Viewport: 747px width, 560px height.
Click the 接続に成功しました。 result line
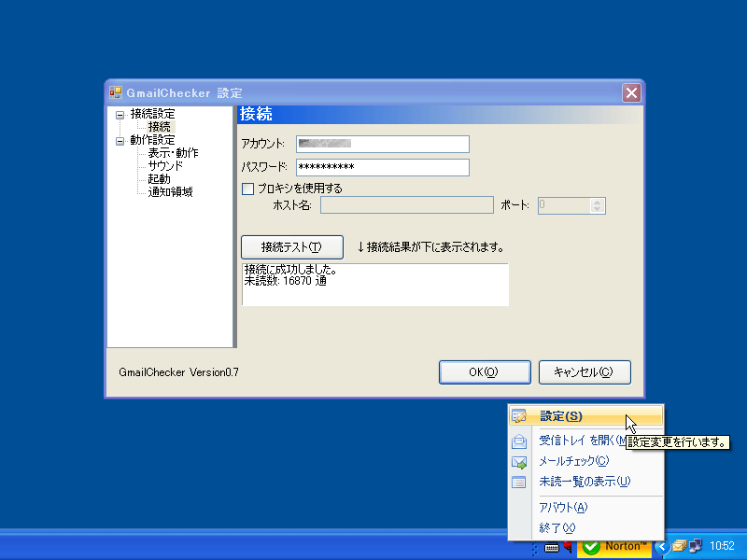[291, 270]
